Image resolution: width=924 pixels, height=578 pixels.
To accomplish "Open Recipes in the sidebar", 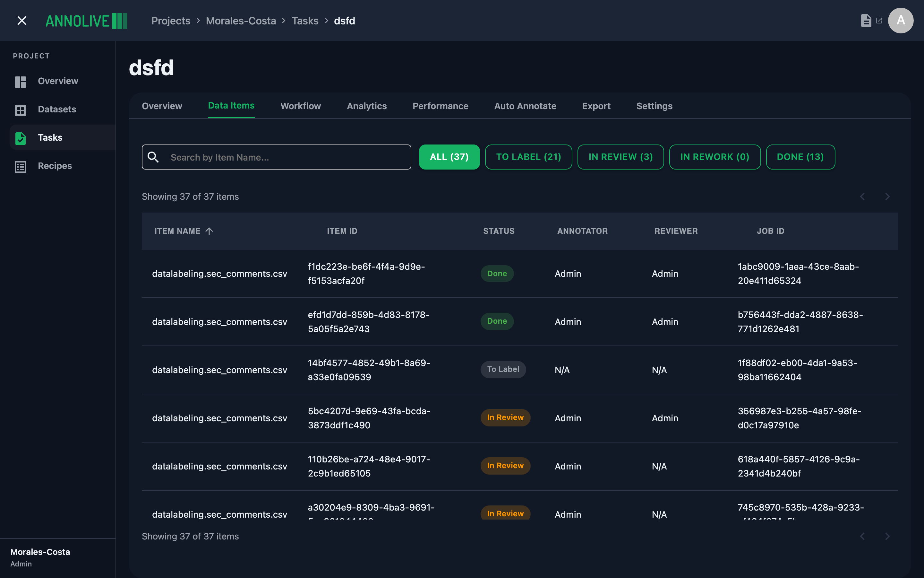I will point(55,166).
